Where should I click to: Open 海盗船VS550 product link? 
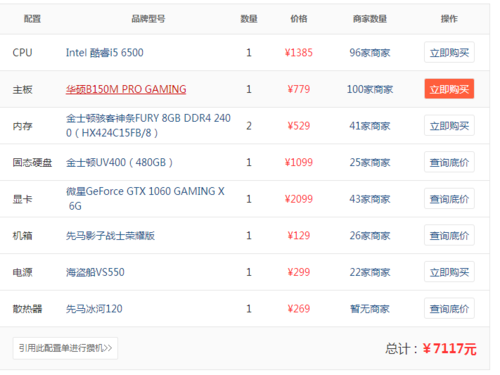tap(95, 272)
